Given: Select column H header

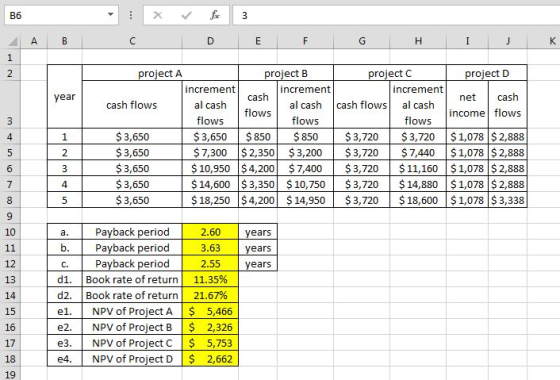Looking at the screenshot, I should pyautogui.click(x=418, y=41).
